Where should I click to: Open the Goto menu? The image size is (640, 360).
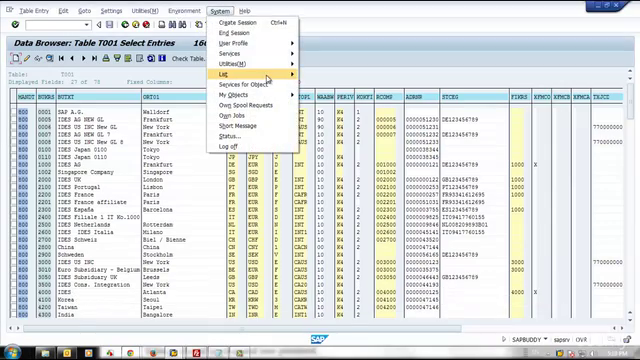pos(84,11)
